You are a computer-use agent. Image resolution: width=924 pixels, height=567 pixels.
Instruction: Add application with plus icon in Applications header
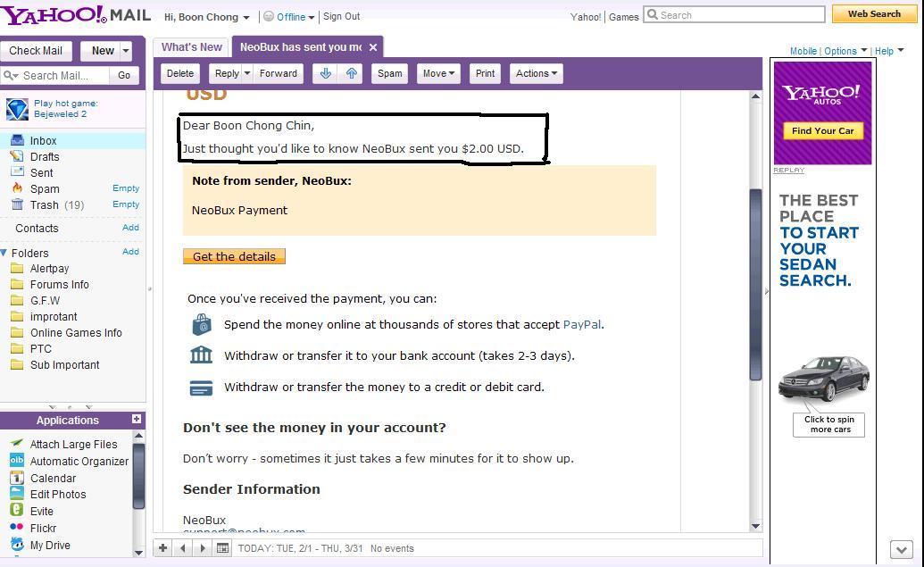137,419
